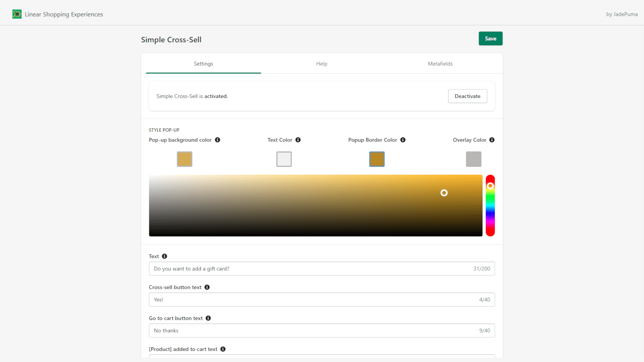
Task: Open the Metafields tab
Action: point(440,63)
